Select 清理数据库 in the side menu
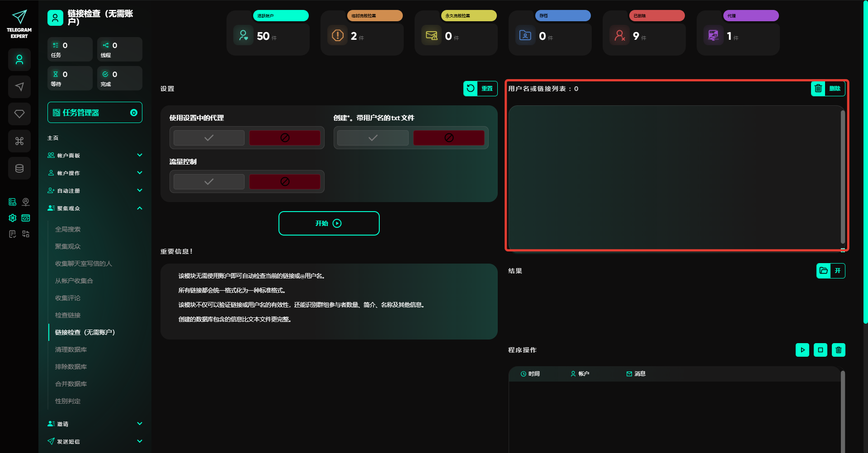This screenshot has height=453, width=868. pos(71,349)
